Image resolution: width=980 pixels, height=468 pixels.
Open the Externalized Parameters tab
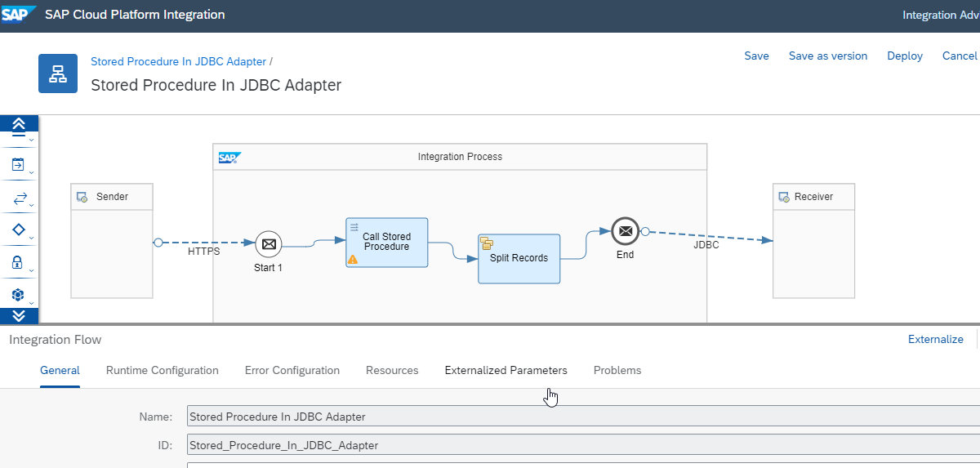(x=506, y=370)
